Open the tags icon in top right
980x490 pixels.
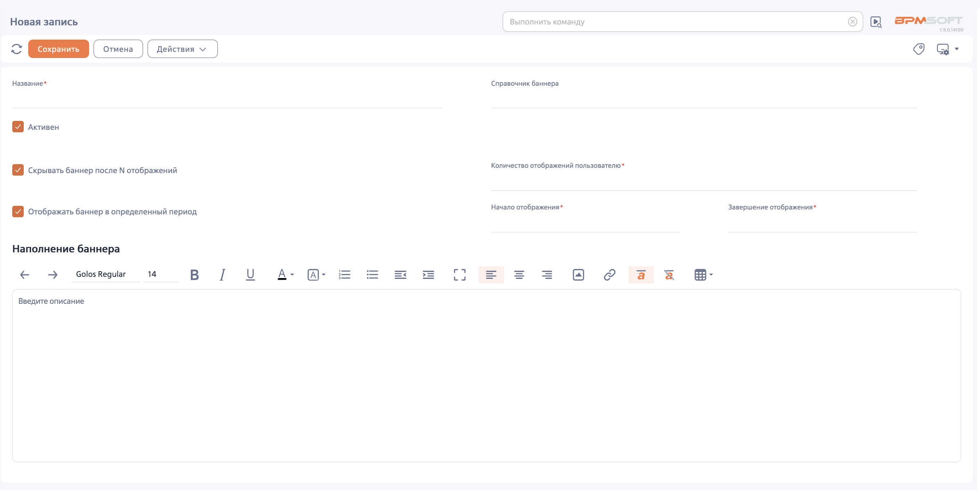point(918,49)
